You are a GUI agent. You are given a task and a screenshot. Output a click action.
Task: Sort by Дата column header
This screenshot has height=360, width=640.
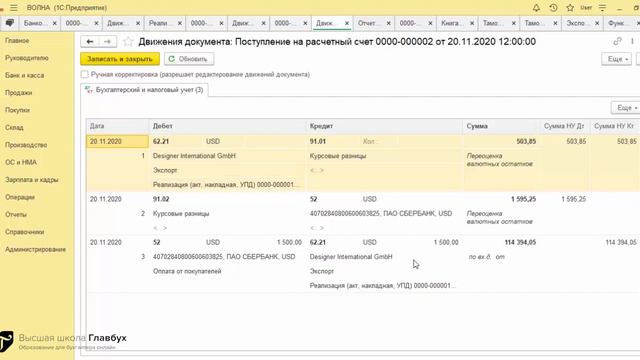coord(118,126)
